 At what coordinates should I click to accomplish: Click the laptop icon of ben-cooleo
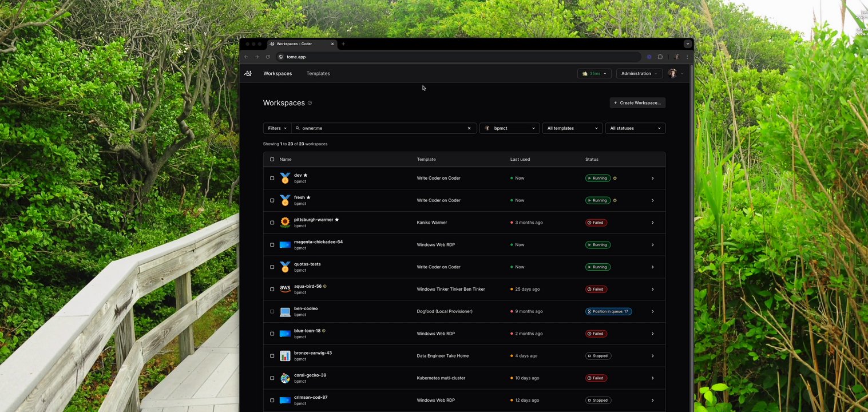[x=285, y=311]
